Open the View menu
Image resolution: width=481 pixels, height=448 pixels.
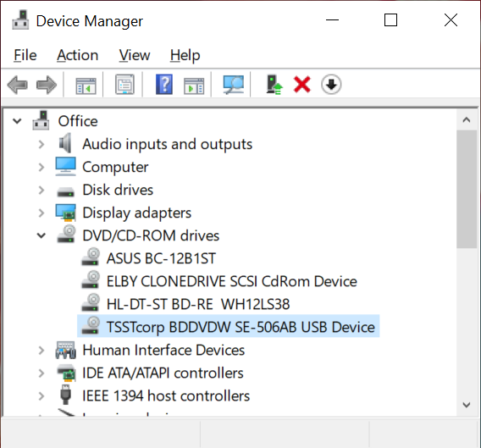pyautogui.click(x=135, y=55)
